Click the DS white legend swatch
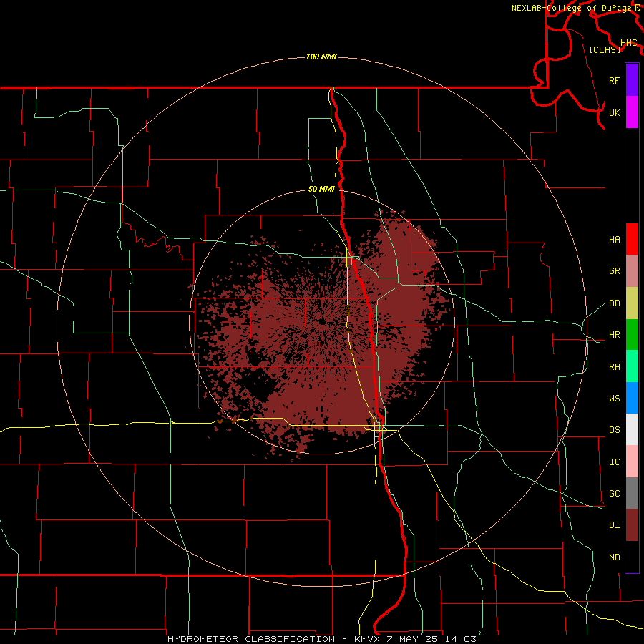 [632, 429]
